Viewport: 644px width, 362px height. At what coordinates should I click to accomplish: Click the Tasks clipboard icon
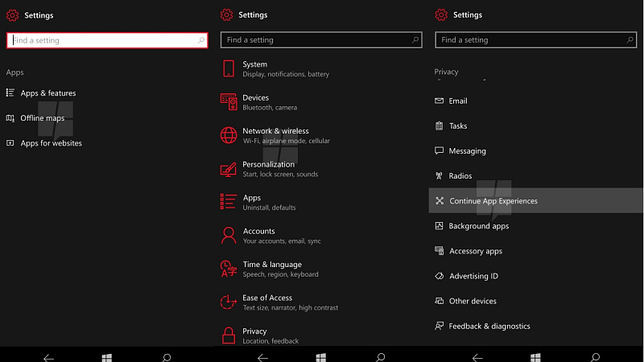439,125
